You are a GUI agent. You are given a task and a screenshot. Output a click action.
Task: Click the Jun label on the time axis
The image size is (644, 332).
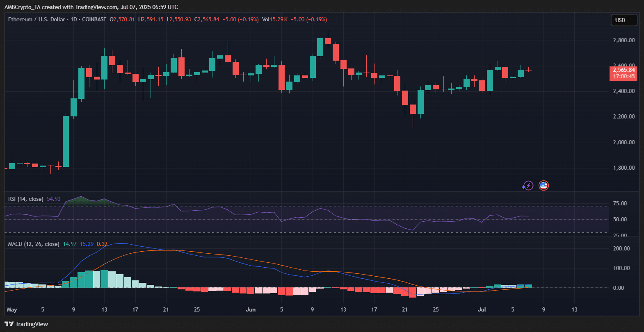251,309
